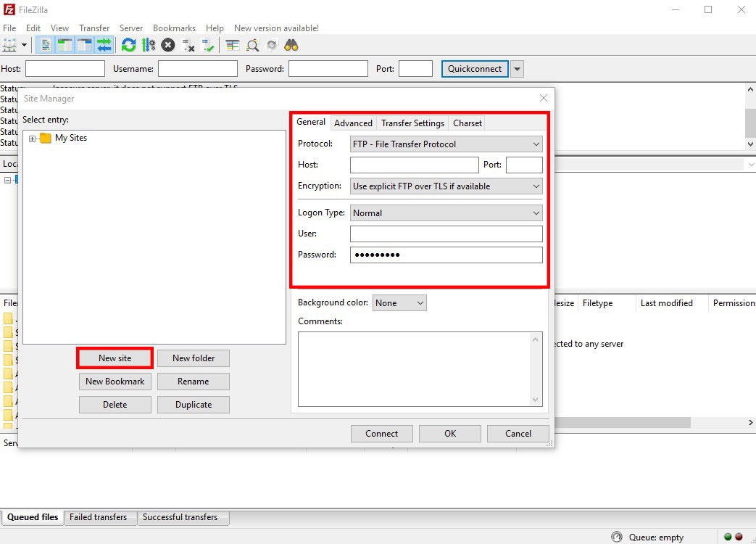Open the Help menu

coord(215,28)
